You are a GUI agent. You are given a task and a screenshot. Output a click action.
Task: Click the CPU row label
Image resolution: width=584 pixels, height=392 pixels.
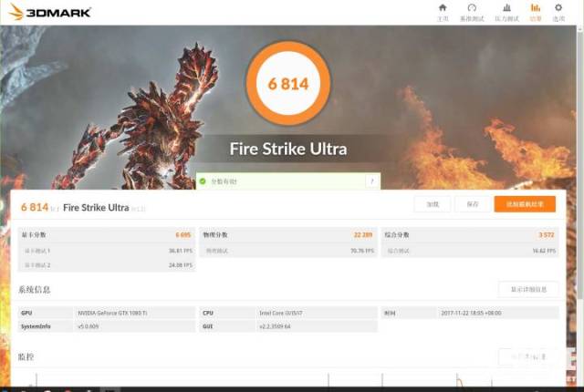[x=208, y=314]
